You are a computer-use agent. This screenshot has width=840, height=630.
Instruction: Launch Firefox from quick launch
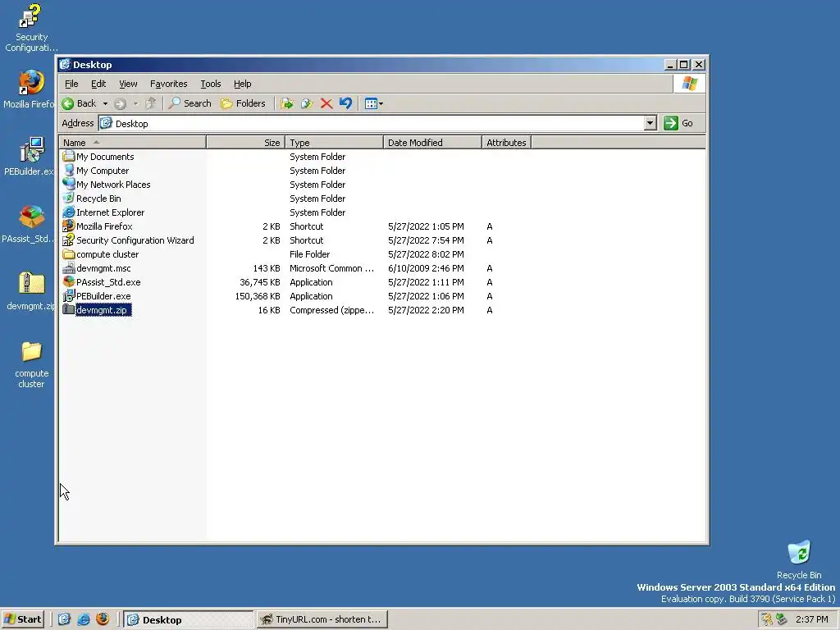coord(103,619)
